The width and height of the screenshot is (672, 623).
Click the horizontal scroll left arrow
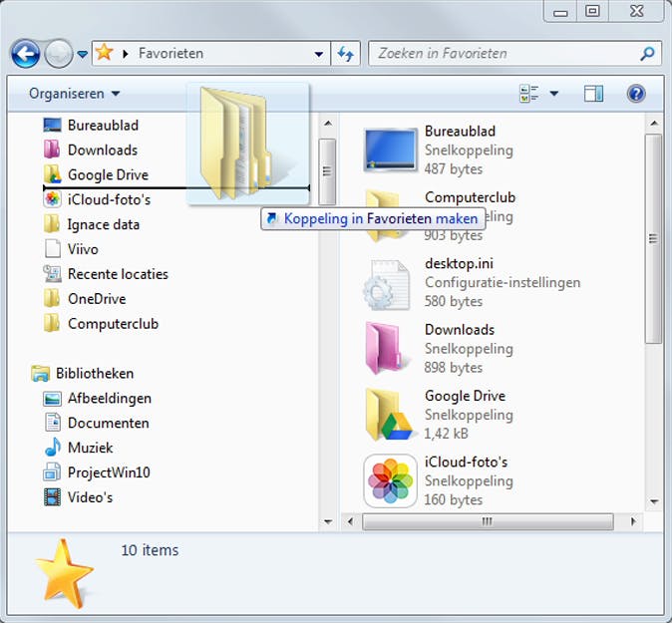(351, 521)
